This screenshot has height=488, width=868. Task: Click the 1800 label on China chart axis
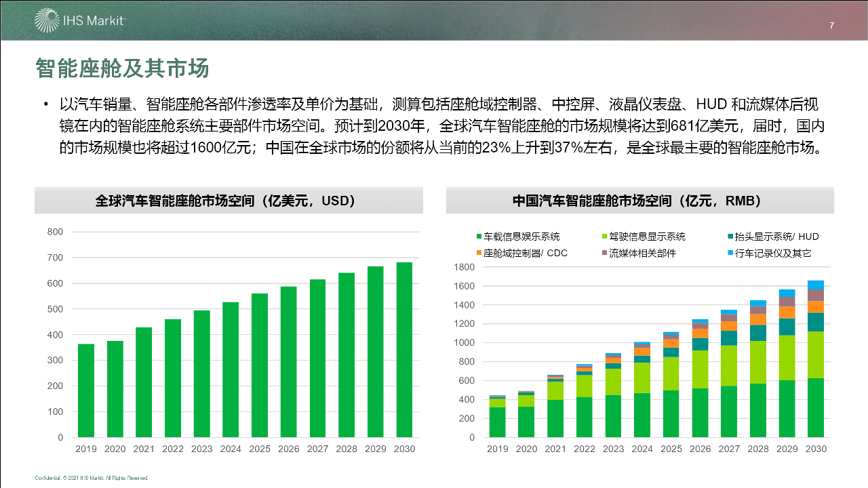(464, 267)
